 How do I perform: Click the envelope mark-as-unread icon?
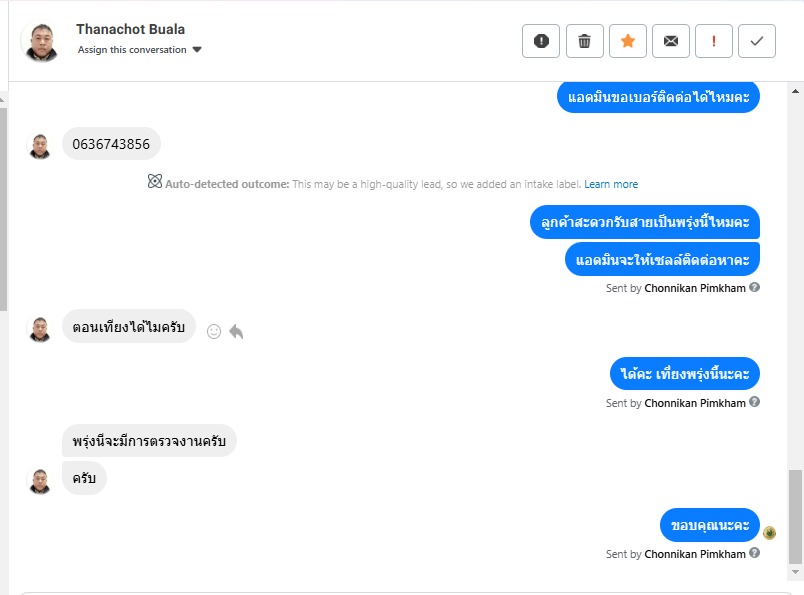(671, 41)
